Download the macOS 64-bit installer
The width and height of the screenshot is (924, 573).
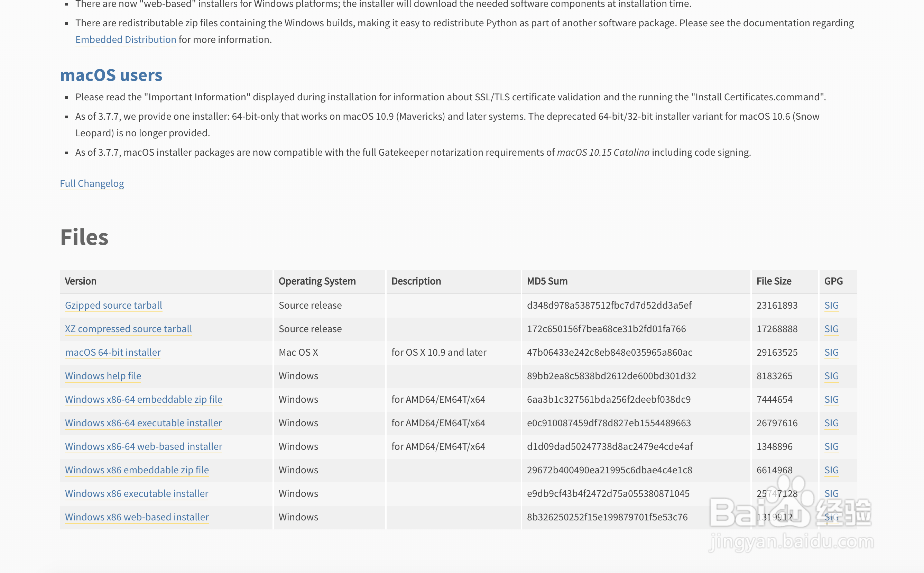click(112, 352)
